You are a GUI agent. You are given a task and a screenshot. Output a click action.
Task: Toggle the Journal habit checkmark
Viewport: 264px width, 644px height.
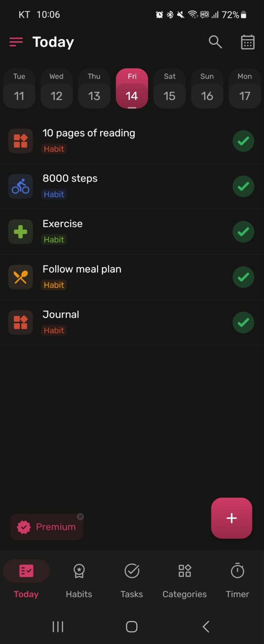click(x=243, y=322)
